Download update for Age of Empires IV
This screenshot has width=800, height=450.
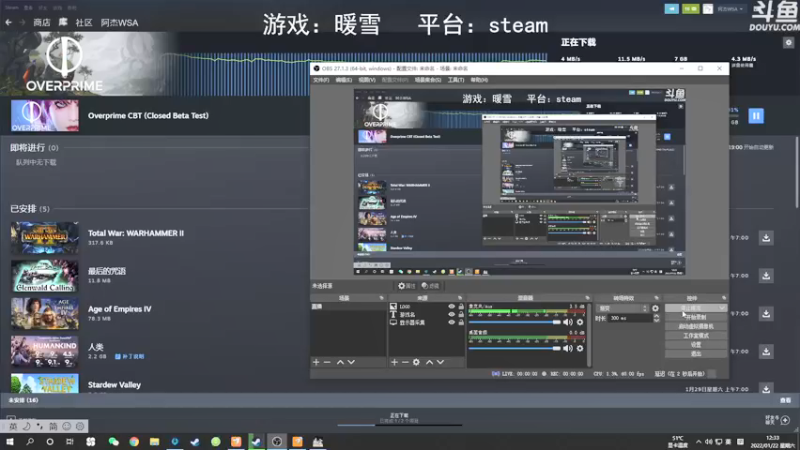(766, 313)
